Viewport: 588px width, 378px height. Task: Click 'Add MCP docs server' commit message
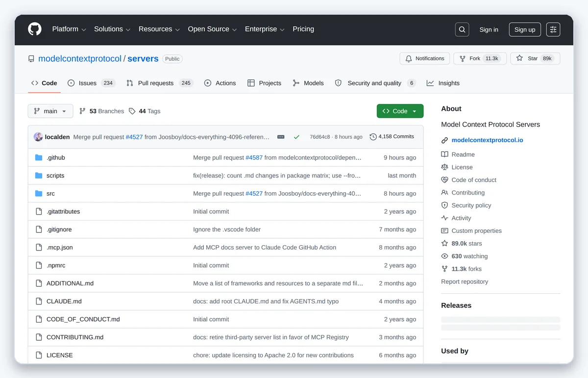point(265,248)
